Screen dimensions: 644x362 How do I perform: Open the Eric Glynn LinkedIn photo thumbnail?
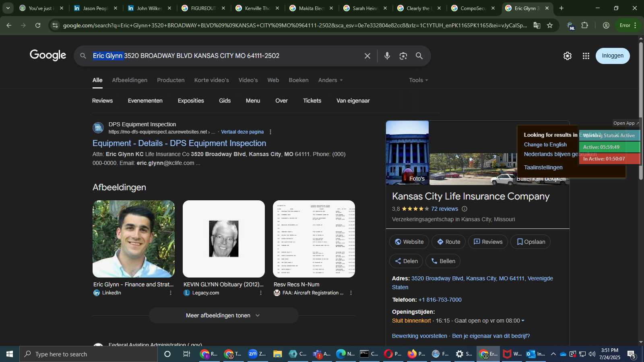pyautogui.click(x=134, y=239)
